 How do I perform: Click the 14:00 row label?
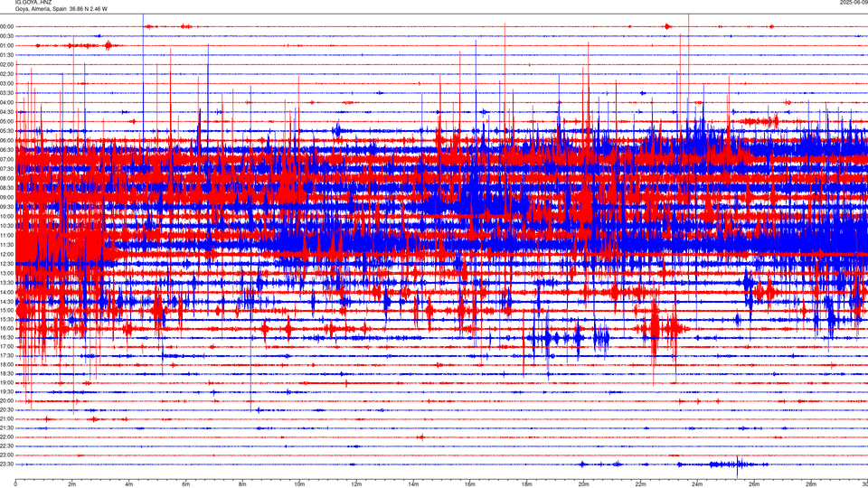(x=6, y=292)
